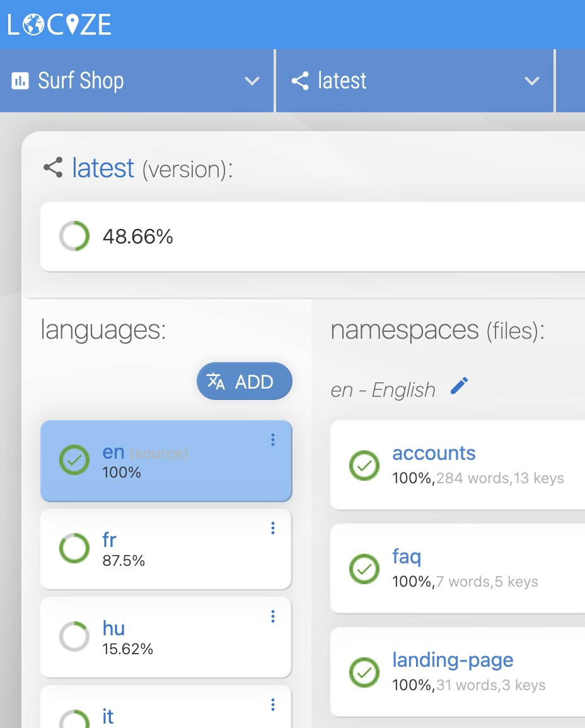Viewport: 585px width, 728px height.
Task: Open the landing-page namespace
Action: [453, 660]
